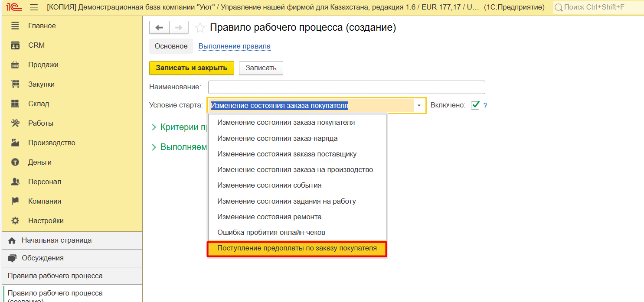Click the Записать button
Viewport: 644px width, 302px height.
coord(261,68)
